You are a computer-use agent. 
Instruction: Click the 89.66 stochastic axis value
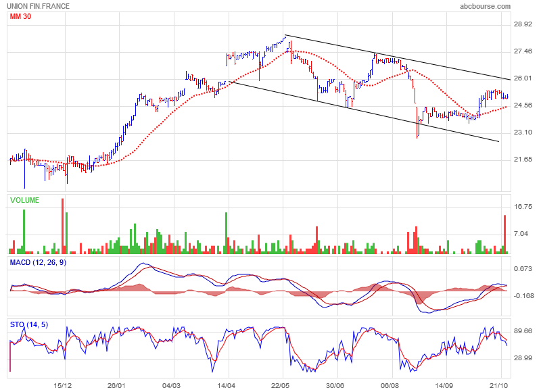(523, 331)
